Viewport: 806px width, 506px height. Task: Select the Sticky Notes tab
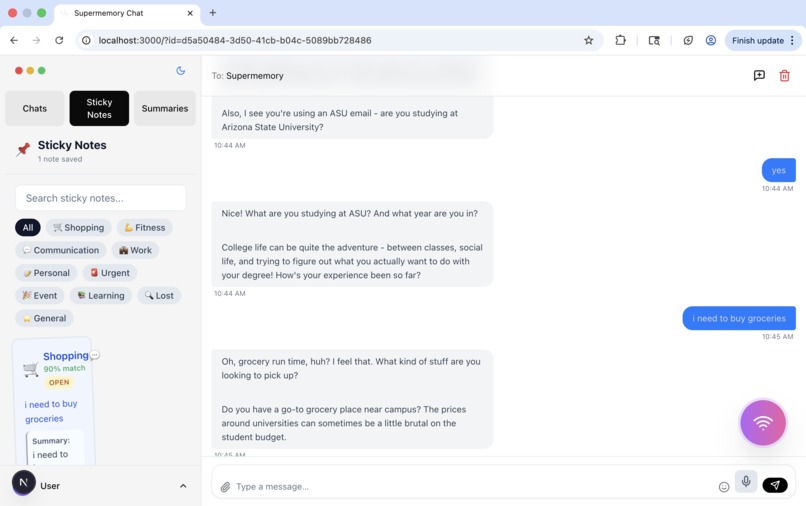click(99, 109)
